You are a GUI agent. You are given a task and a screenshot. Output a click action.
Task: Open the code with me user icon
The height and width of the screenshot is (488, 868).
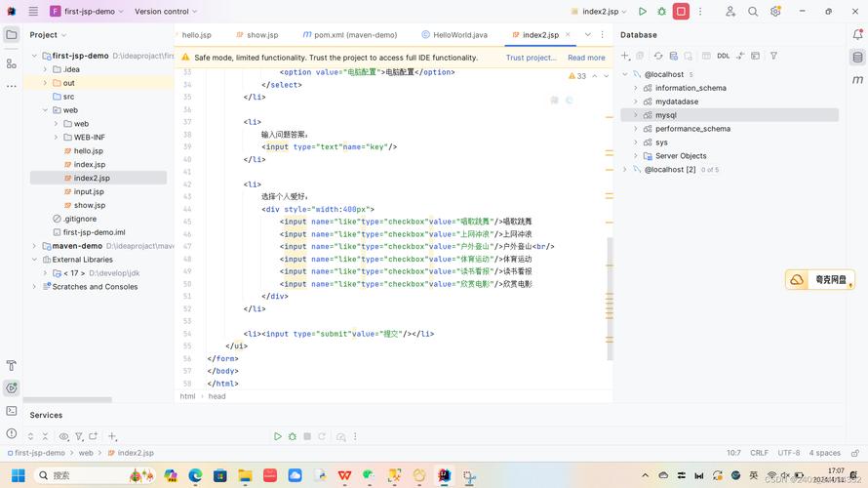(730, 11)
